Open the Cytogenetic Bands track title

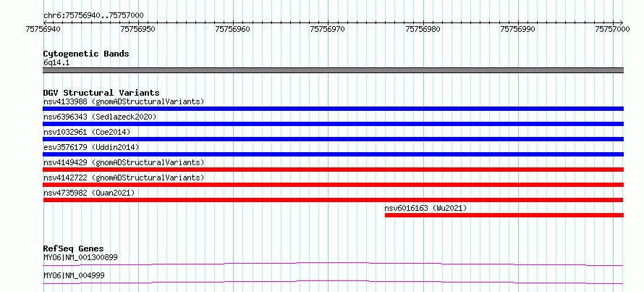click(86, 54)
